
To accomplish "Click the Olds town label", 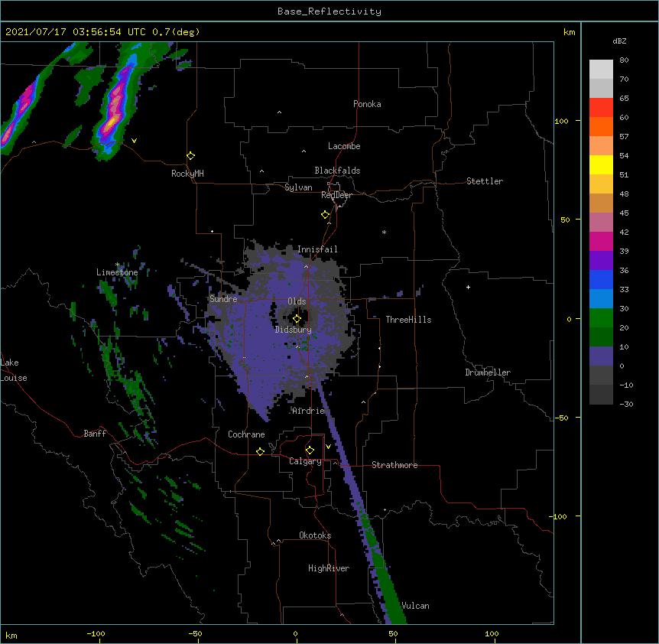I will [297, 301].
